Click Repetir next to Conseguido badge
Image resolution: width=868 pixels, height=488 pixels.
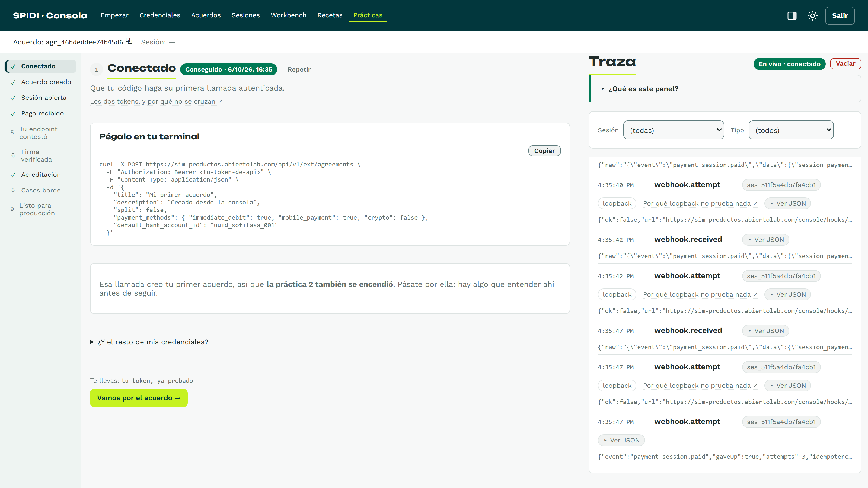click(x=299, y=69)
